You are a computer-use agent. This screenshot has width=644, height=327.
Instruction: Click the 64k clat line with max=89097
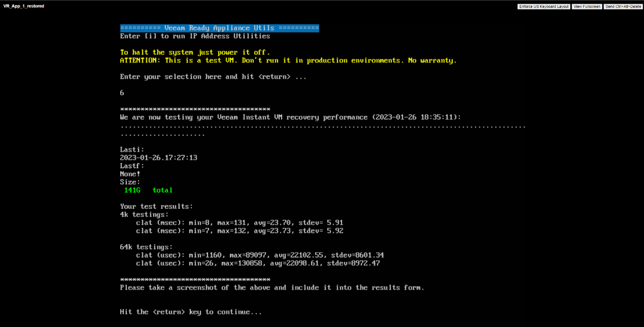[x=260, y=255]
